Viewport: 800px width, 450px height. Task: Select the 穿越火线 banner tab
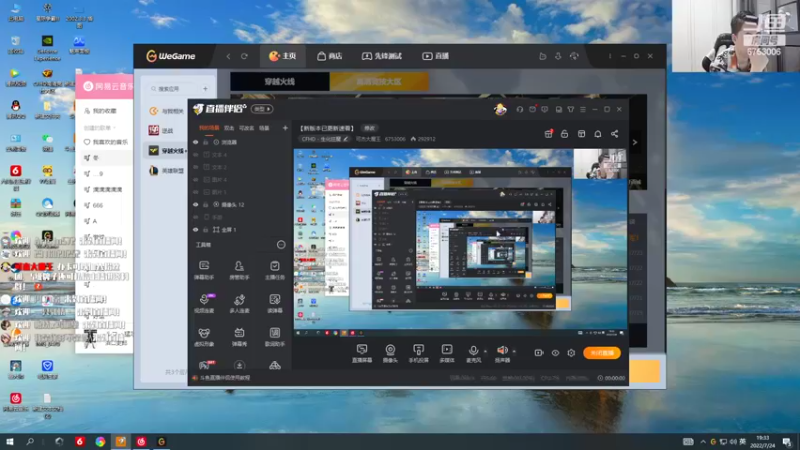[280, 82]
